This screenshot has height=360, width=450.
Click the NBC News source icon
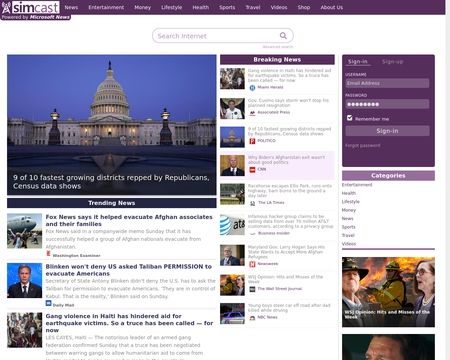point(252,317)
